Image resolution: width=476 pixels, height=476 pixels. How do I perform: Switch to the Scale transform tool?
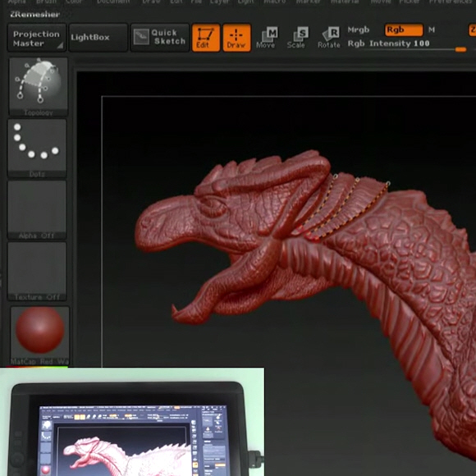(x=297, y=38)
